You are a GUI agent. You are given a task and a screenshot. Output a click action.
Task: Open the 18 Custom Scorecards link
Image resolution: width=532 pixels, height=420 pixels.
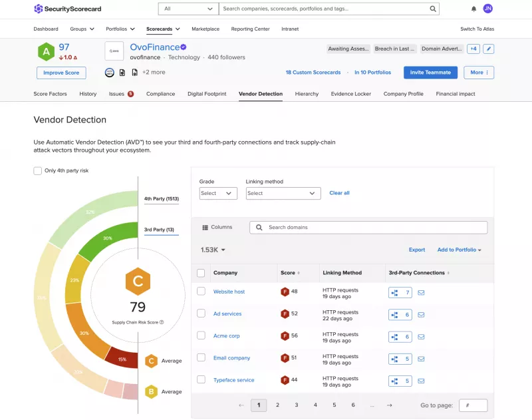[x=313, y=73]
